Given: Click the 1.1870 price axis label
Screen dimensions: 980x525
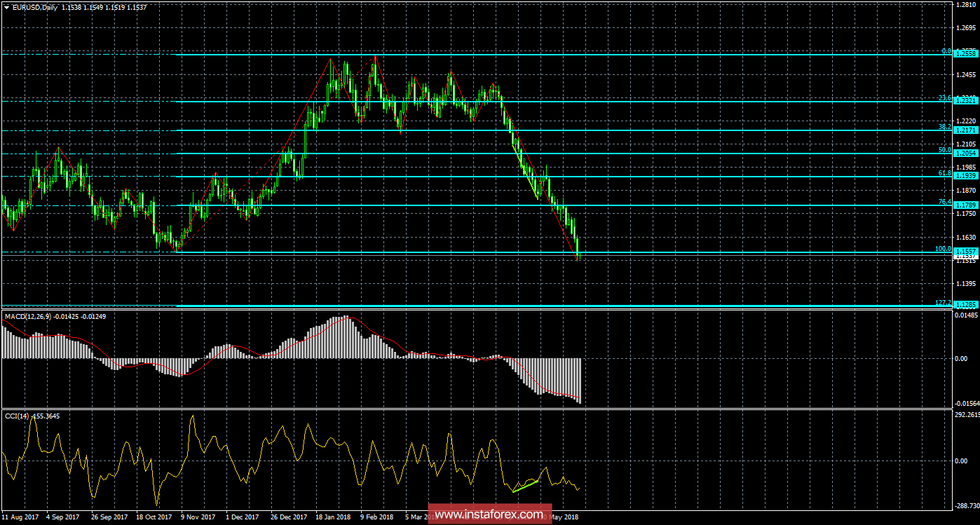Looking at the screenshot, I should pyautogui.click(x=967, y=191).
